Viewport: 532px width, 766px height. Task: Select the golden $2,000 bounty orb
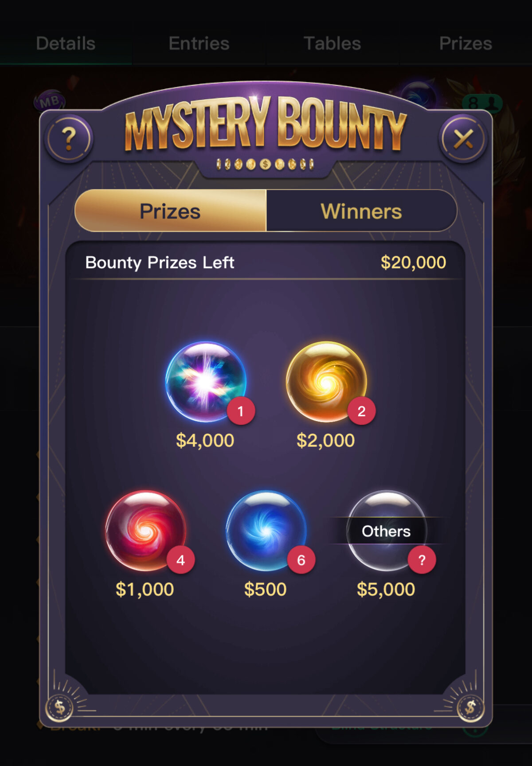(326, 382)
